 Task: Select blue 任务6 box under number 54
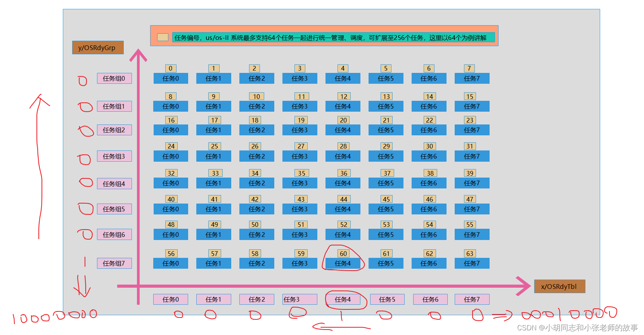click(429, 235)
